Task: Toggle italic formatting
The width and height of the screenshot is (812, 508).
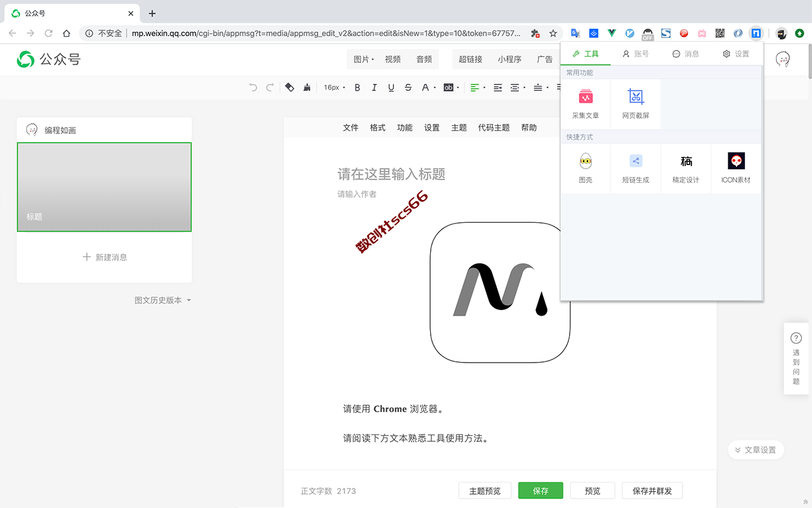Action: point(374,88)
